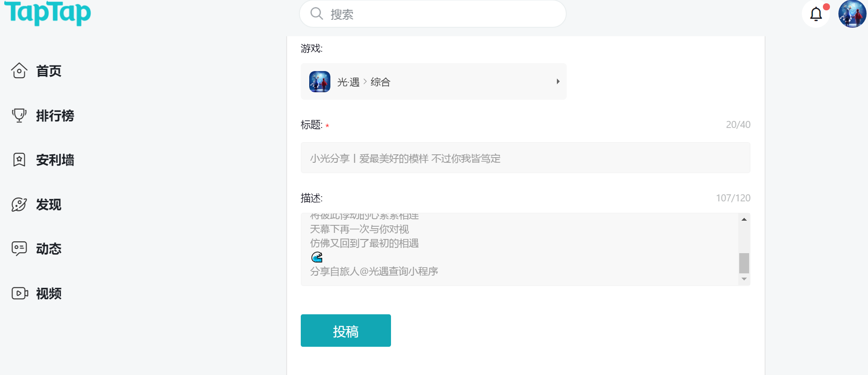868x375 pixels.
Task: Click the 视频 sidebar link
Action: [49, 294]
